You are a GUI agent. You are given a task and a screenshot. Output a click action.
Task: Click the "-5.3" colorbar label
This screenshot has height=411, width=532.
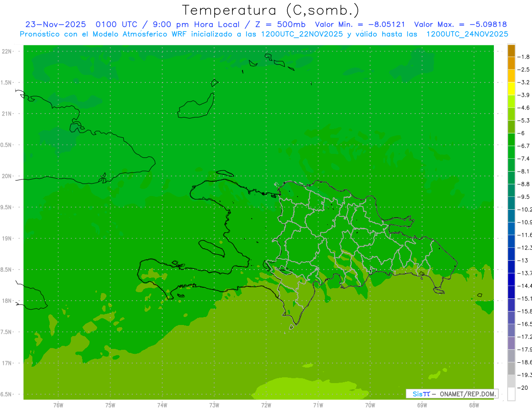(x=524, y=120)
